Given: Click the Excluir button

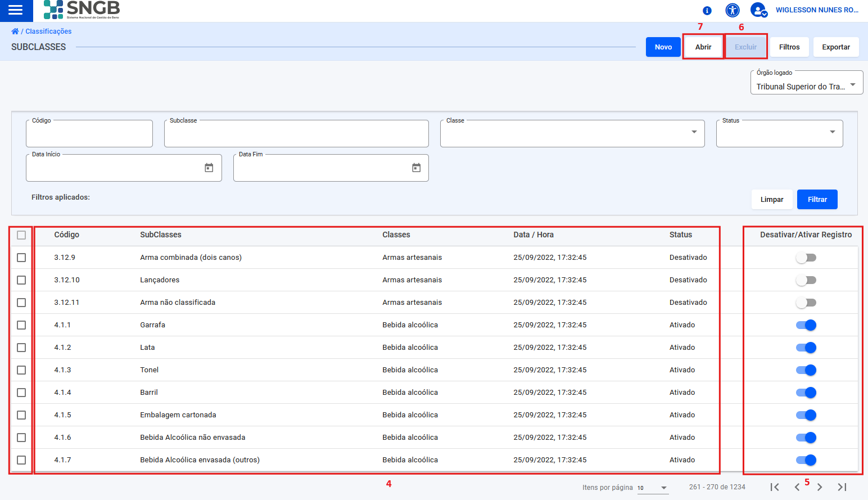Looking at the screenshot, I should click(x=746, y=47).
